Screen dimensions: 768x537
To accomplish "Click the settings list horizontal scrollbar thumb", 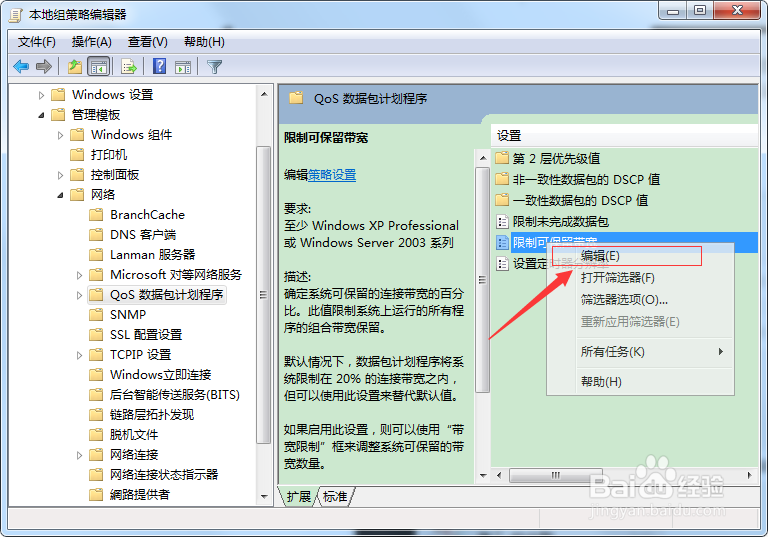I will [x=555, y=475].
